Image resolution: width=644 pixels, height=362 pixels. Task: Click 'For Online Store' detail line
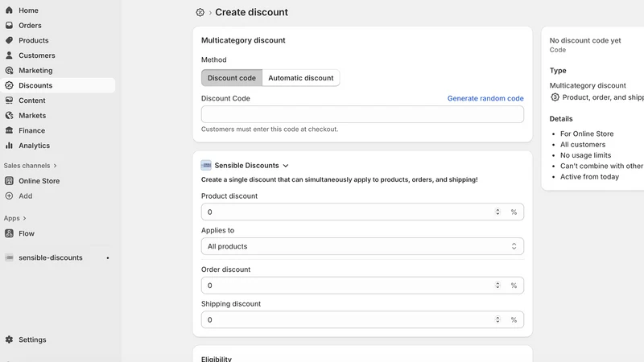[587, 134]
